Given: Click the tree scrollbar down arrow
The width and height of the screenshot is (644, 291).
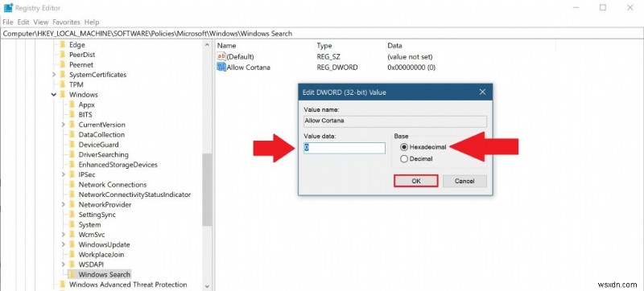Looking at the screenshot, I should pyautogui.click(x=207, y=286).
